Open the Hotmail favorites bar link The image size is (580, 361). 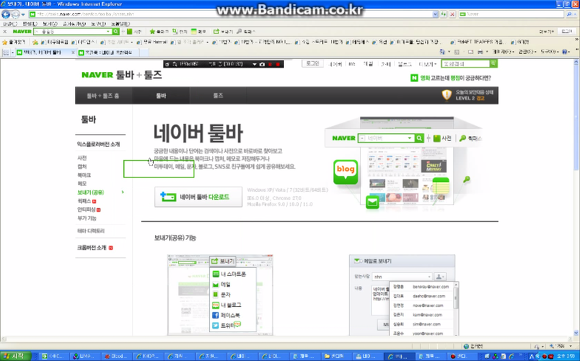(x=152, y=42)
